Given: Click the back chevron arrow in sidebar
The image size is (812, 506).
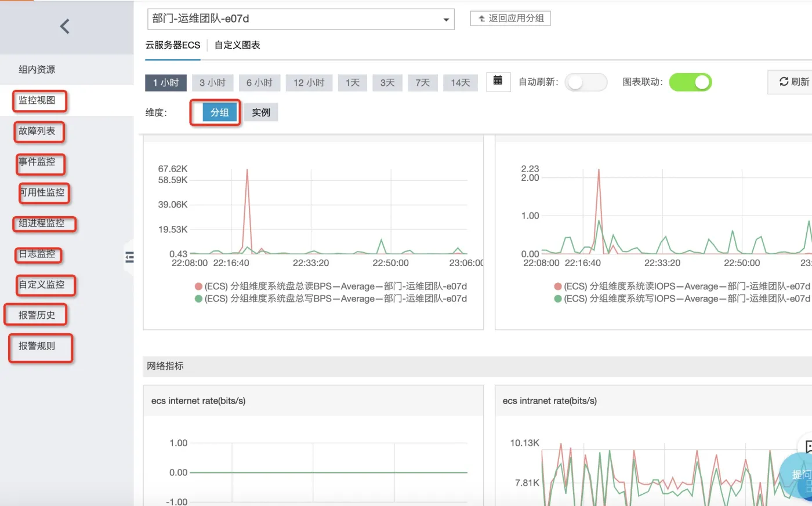Looking at the screenshot, I should pyautogui.click(x=65, y=26).
